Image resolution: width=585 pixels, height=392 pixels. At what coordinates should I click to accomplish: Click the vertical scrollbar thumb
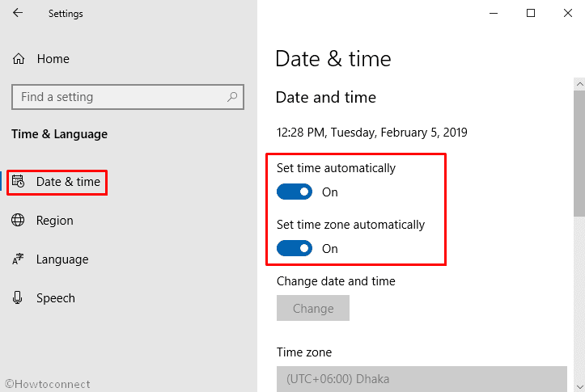(579, 153)
